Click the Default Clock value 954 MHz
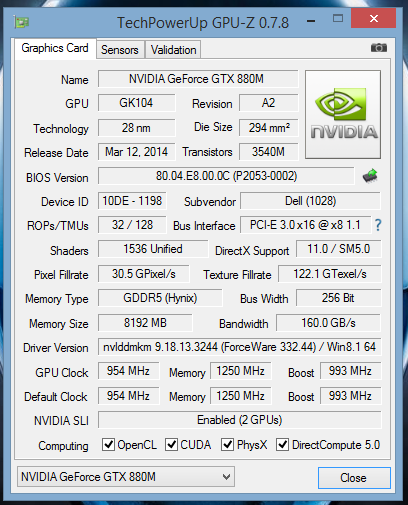The image size is (408, 505). (128, 396)
